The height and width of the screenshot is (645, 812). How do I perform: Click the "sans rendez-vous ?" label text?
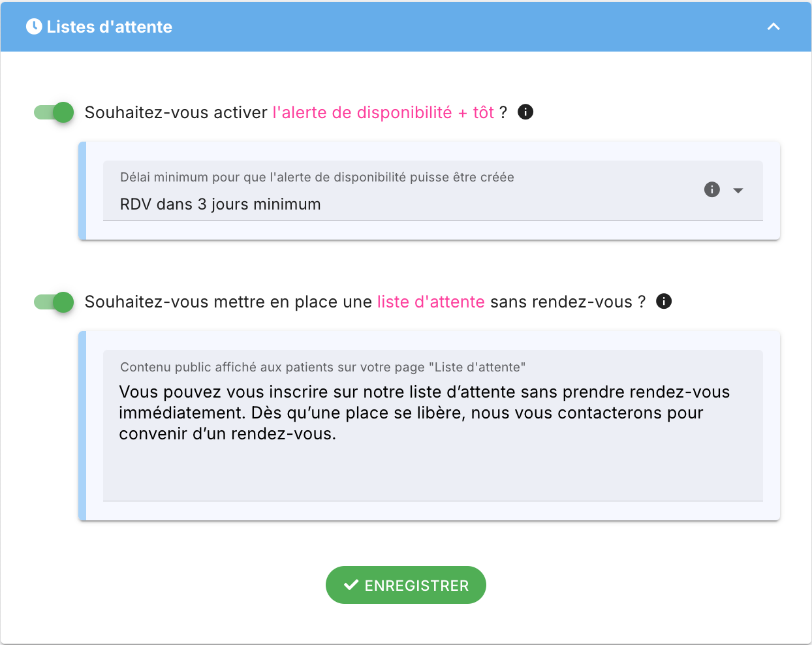point(568,302)
